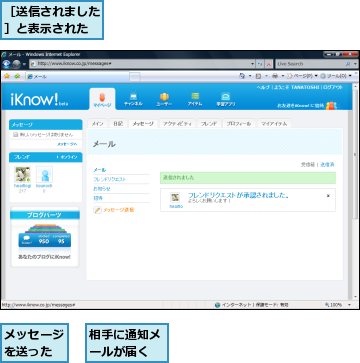This screenshot has height=363, width=360.
Task: Click the browser Back button
Action: pyautogui.click(x=6, y=64)
